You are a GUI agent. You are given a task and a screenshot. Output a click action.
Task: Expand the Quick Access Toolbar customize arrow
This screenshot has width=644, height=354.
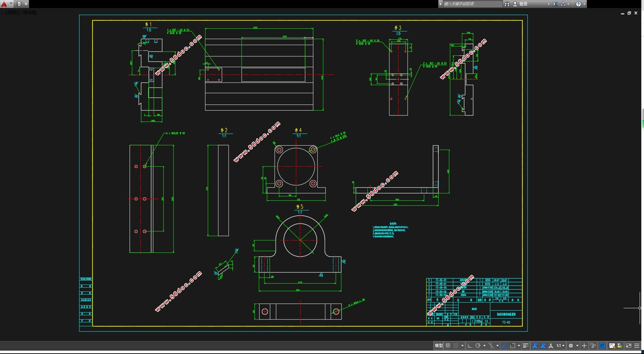(26, 4)
